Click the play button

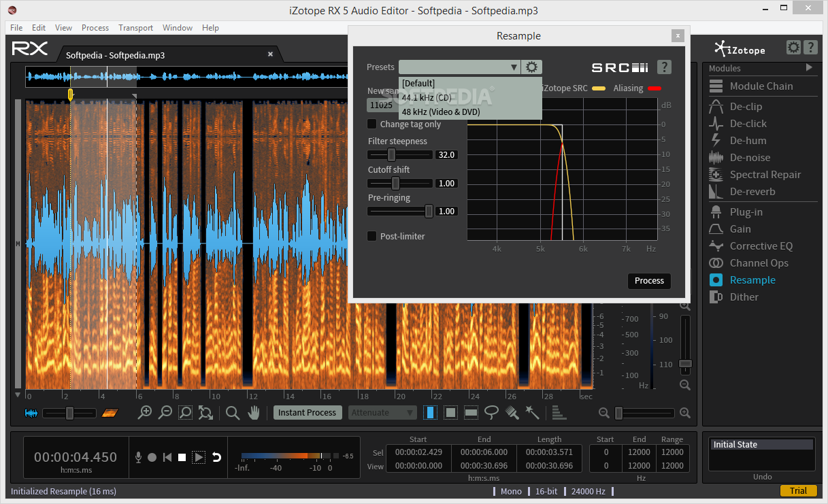coord(199,458)
